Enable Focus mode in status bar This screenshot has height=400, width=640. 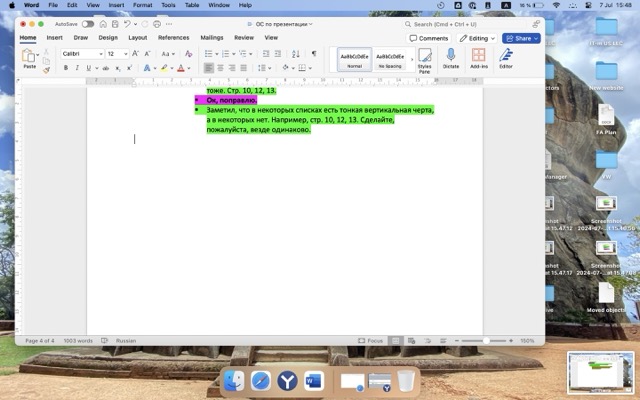click(373, 340)
